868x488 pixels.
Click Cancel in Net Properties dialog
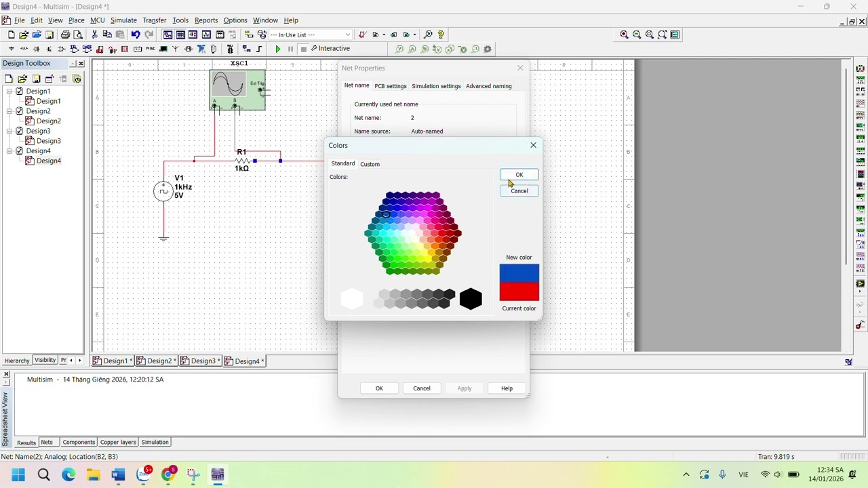pyautogui.click(x=422, y=388)
